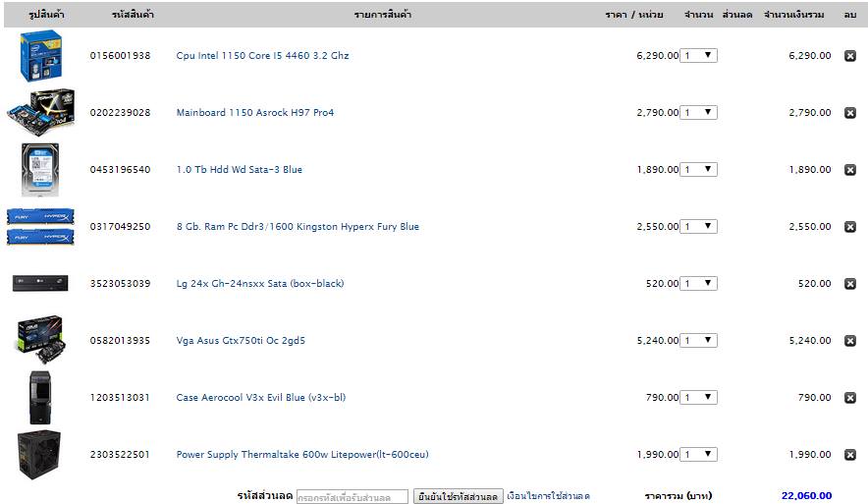Click the WD Blue hard drive thumbnail
Viewport: 868px width, 504px height.
coord(40,170)
